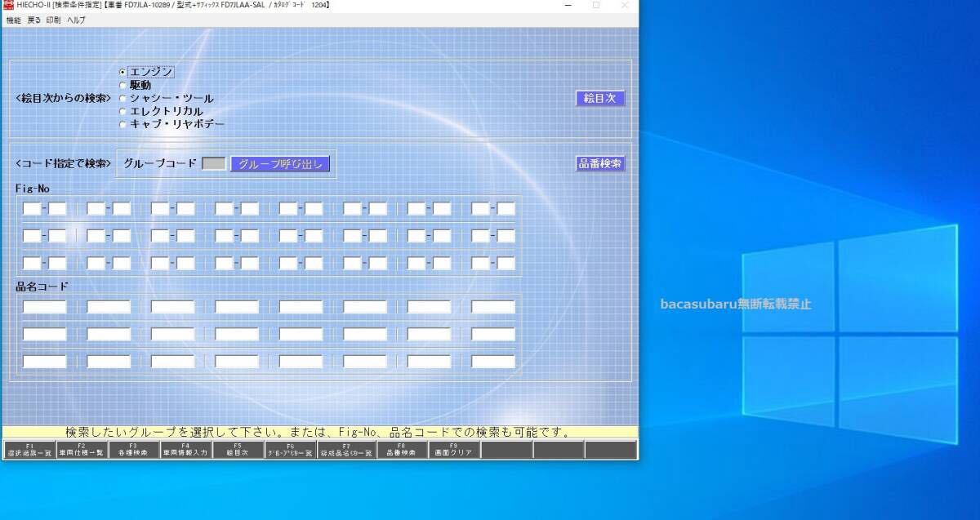Image resolution: width=980 pixels, height=520 pixels.
Task: Select the エンジン radio option
Action: point(123,72)
